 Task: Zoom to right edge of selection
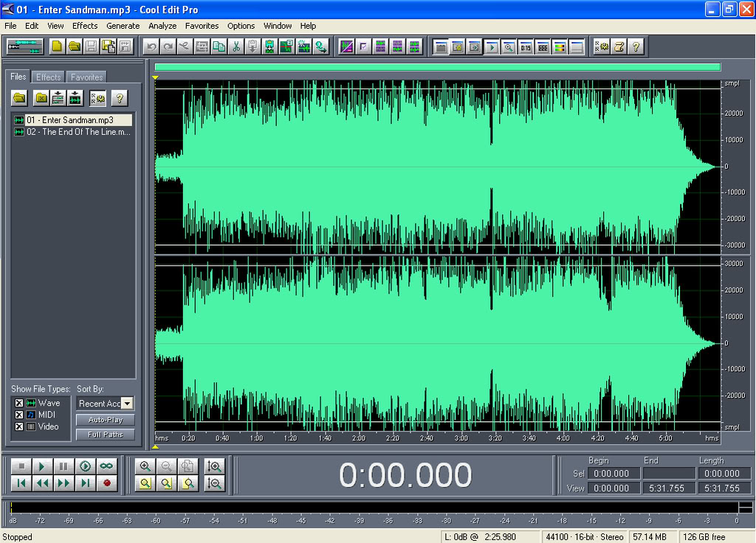188,483
